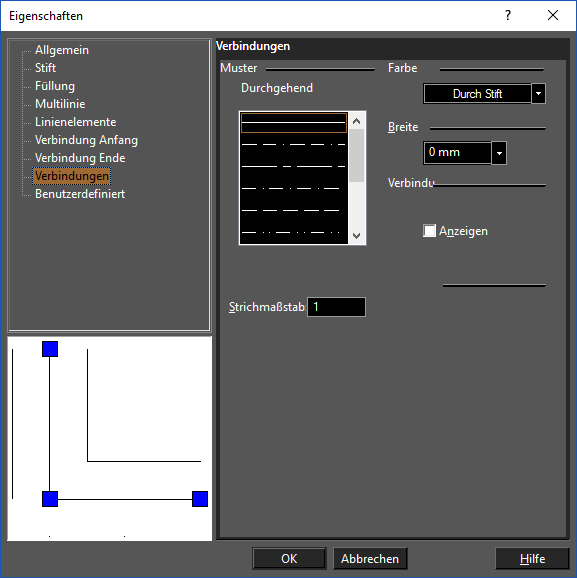Cancel with the Abbrechen button
Viewport: 577px width, 578px height.
(x=370, y=559)
